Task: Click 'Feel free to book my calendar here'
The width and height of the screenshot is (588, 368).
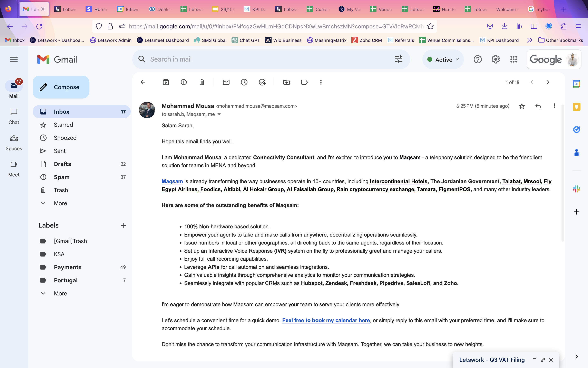Action: click(x=326, y=320)
